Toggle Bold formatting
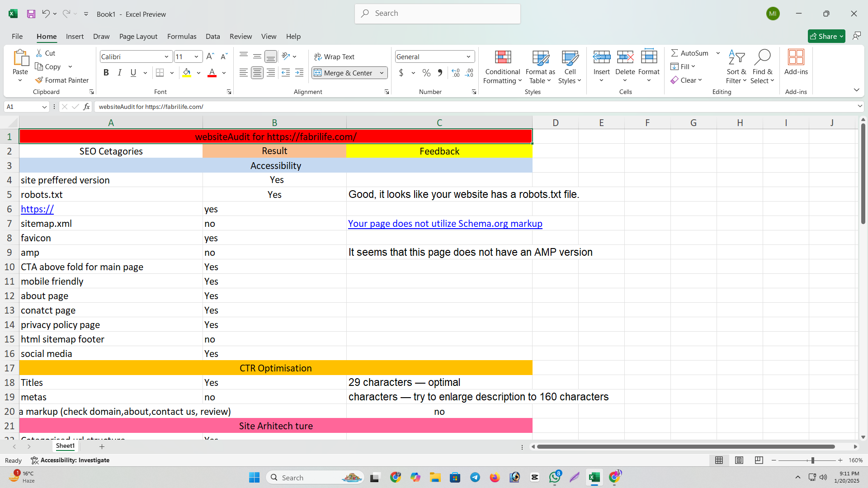The width and height of the screenshot is (868, 488). (106, 73)
